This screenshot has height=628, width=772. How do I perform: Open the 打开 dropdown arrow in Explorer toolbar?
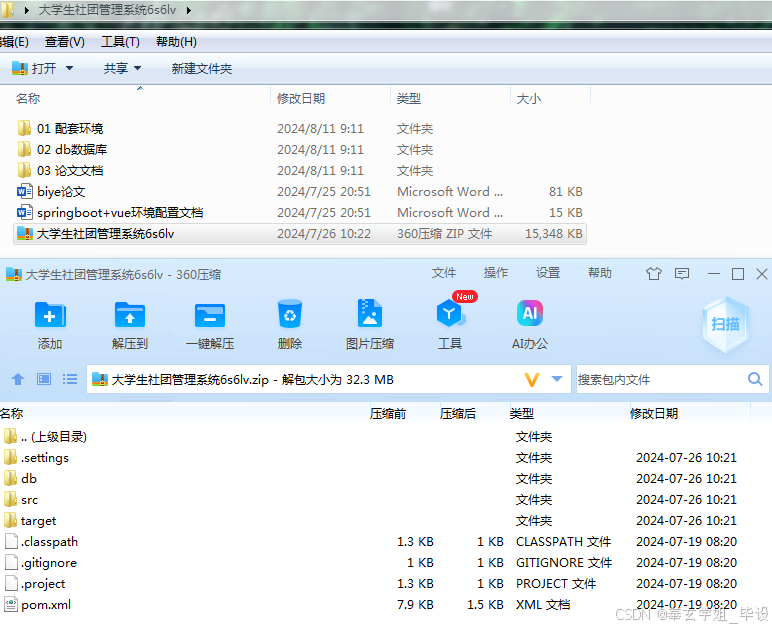coord(69,68)
